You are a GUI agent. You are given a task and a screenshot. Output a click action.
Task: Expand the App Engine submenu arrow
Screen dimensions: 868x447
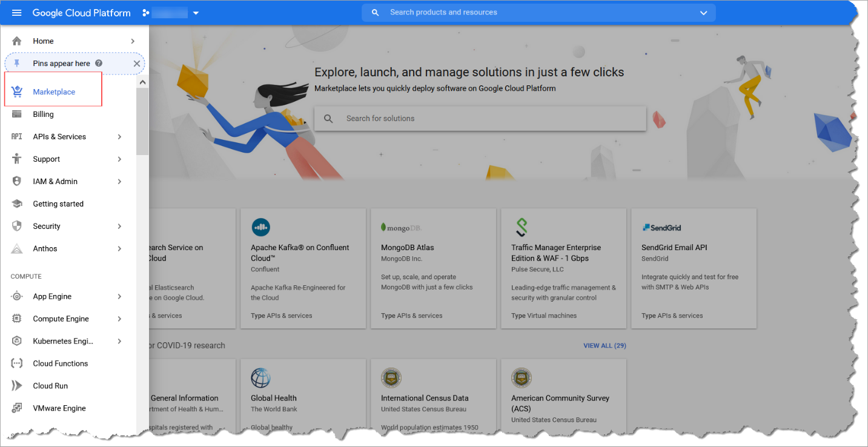coord(119,297)
